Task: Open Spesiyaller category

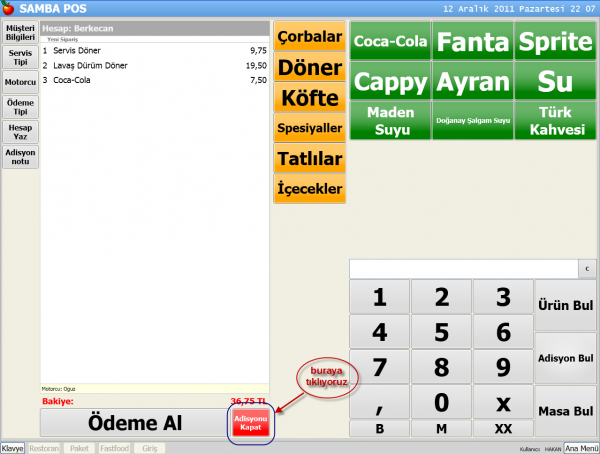Action: [x=310, y=127]
